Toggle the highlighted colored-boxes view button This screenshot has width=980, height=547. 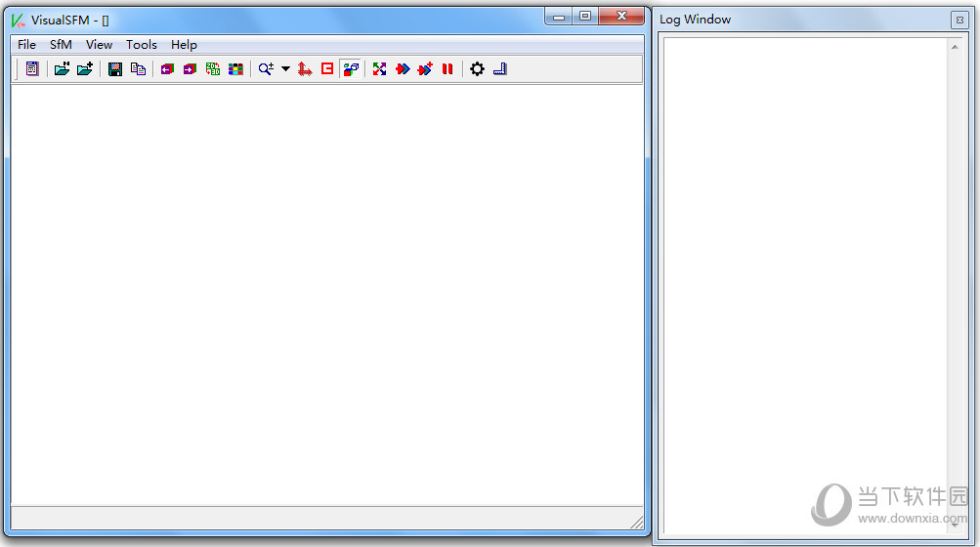tap(351, 68)
